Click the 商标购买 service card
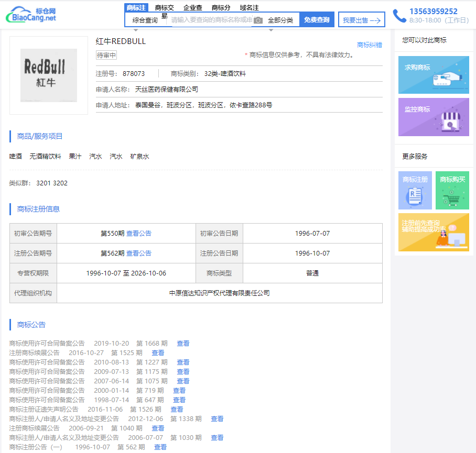 (x=452, y=191)
